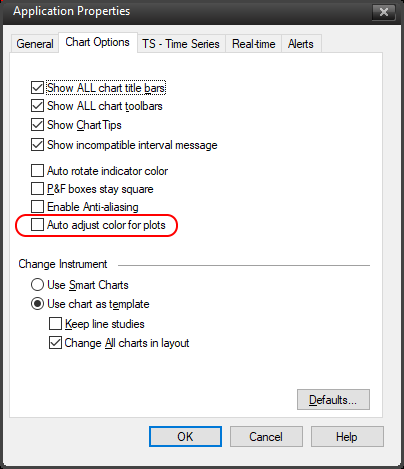Open the TS - Time Series tab
Viewport: 404px width, 469px height.
coord(181,44)
